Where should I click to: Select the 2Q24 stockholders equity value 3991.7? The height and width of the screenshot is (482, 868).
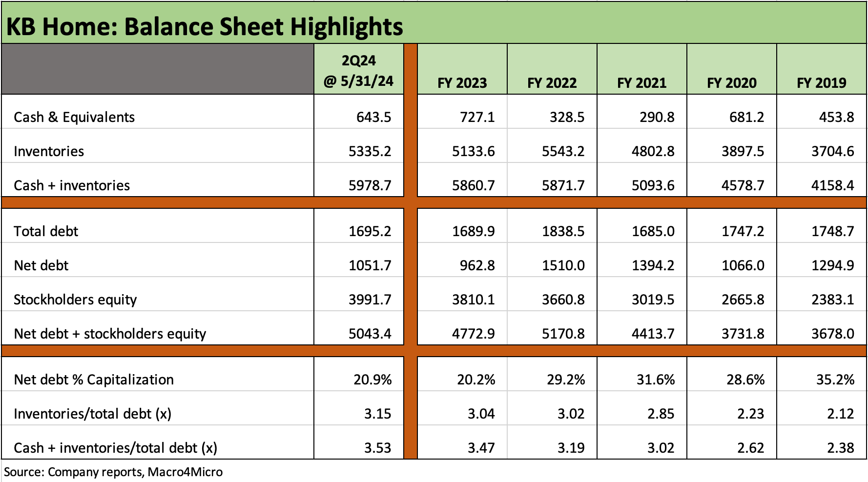pos(370,300)
